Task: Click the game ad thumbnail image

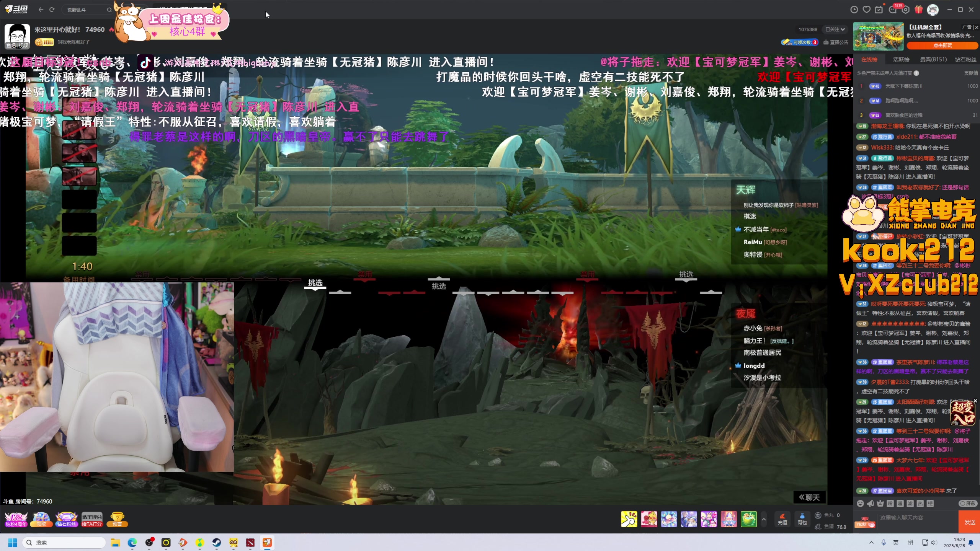Action: 879,36
